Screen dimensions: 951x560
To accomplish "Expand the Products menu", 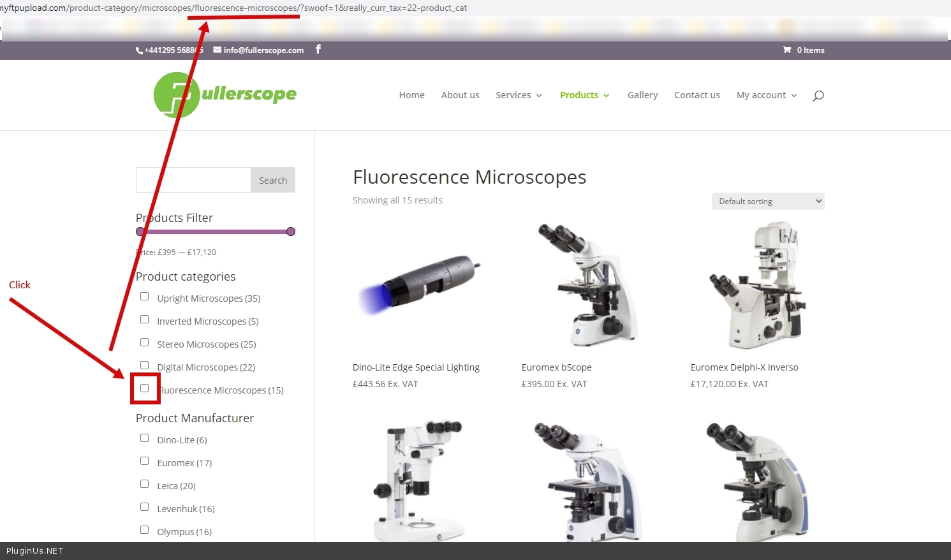I will pos(585,95).
